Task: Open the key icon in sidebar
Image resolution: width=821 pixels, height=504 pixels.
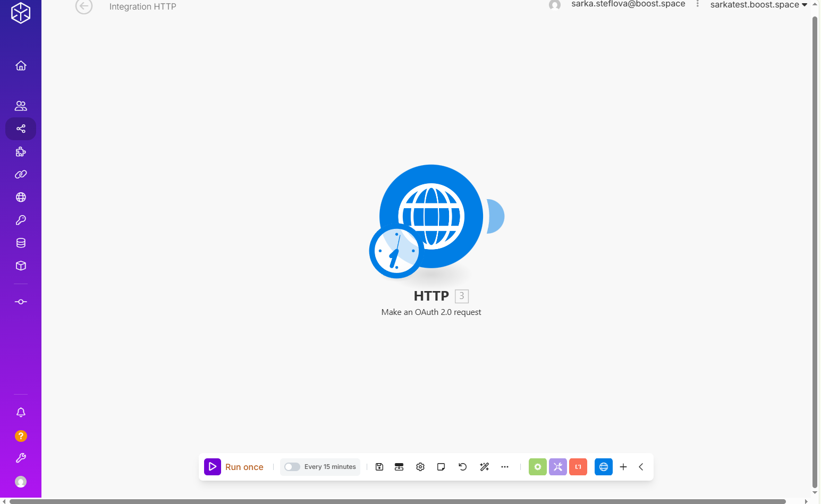Action: (x=21, y=220)
